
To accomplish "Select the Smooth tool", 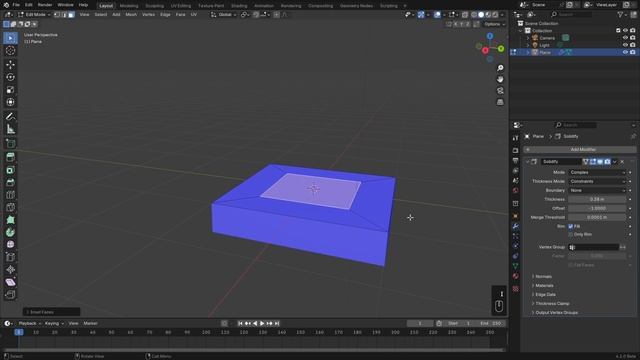I will point(10,244).
